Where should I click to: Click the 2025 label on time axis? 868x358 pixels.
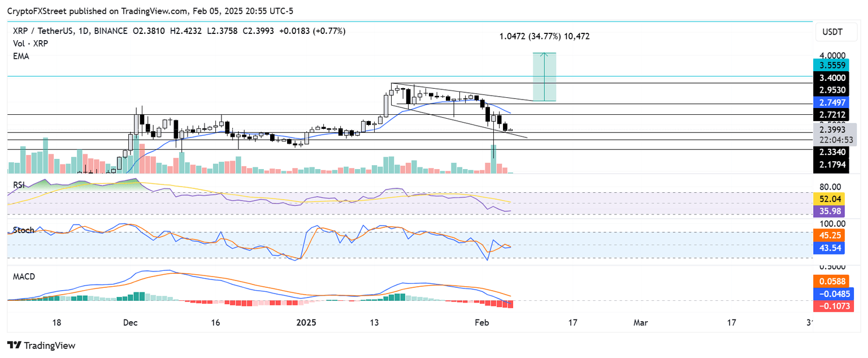point(306,322)
